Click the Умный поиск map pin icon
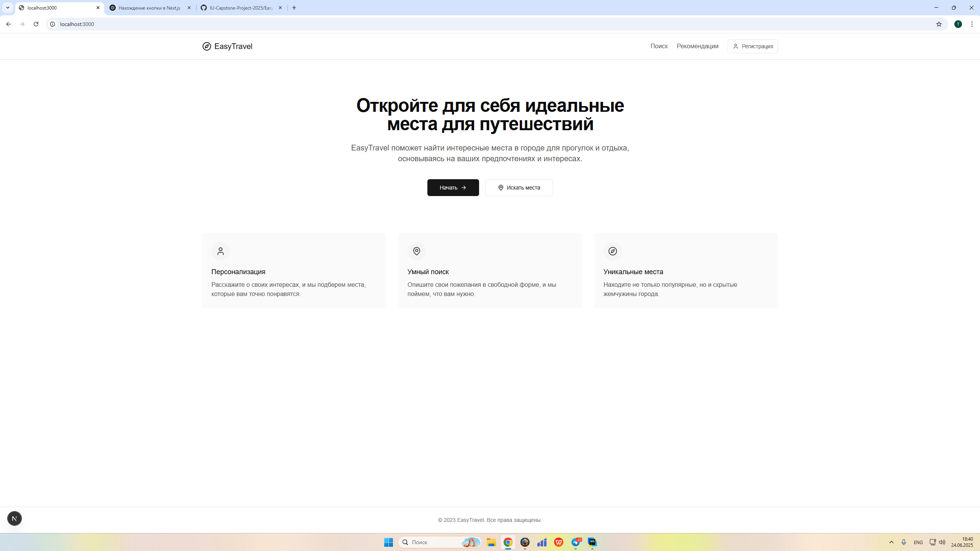980x551 pixels. pyautogui.click(x=417, y=251)
